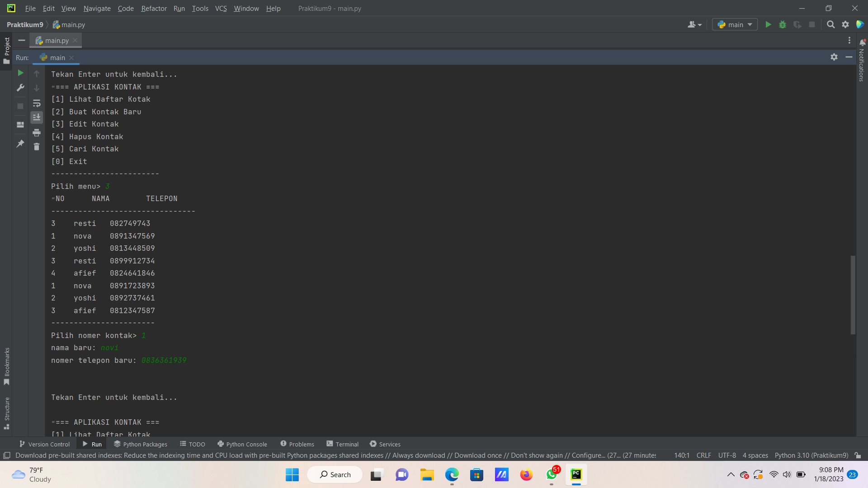Viewport: 868px width, 488px height.
Task: Click the Praktikum9 breadcrumb
Action: 25,25
